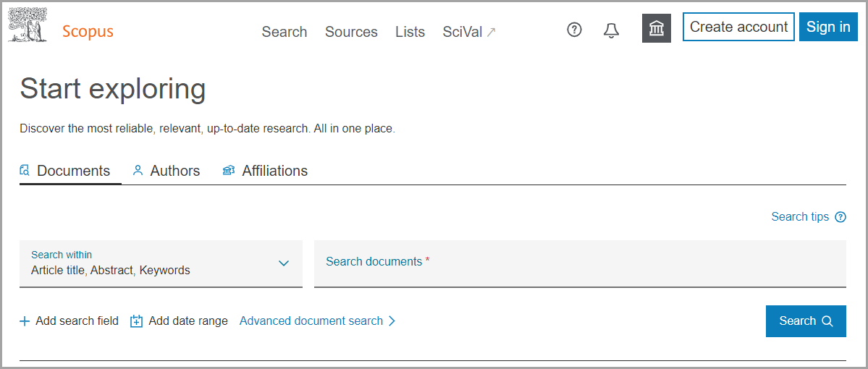Click the arrow after Advanced document search
The height and width of the screenshot is (369, 868).
392,321
